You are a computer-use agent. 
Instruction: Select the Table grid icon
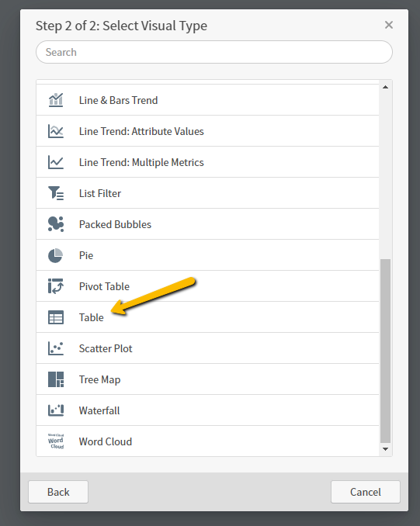(56, 317)
